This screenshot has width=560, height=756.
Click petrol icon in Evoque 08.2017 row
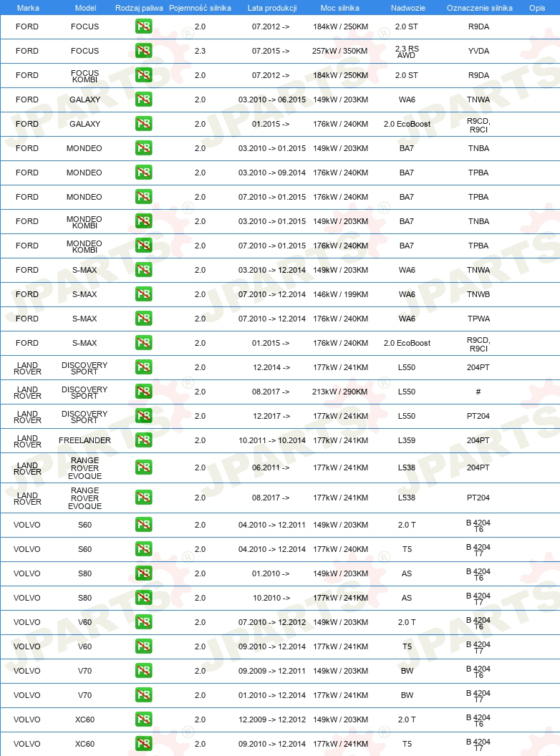(144, 497)
